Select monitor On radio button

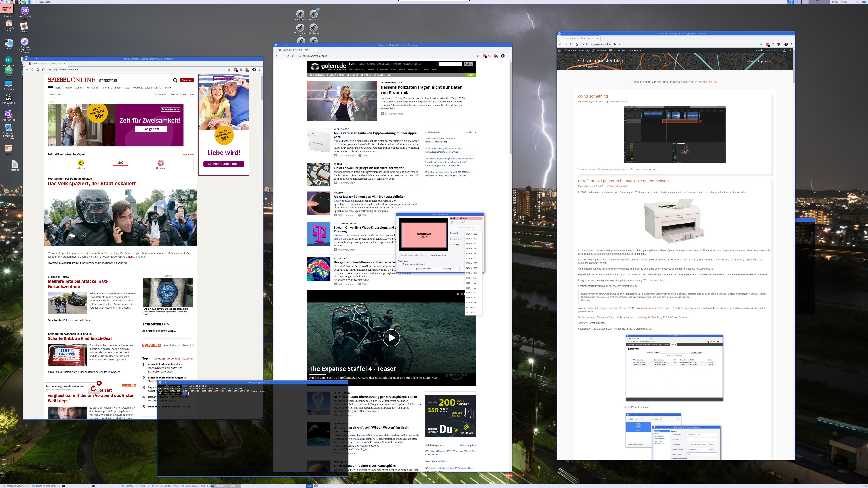pos(452,222)
